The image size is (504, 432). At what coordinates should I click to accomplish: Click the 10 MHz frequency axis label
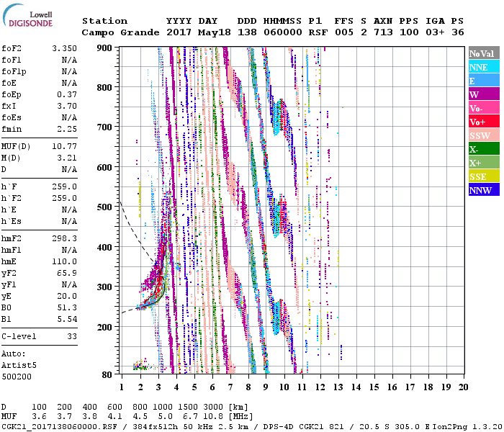[x=284, y=387]
